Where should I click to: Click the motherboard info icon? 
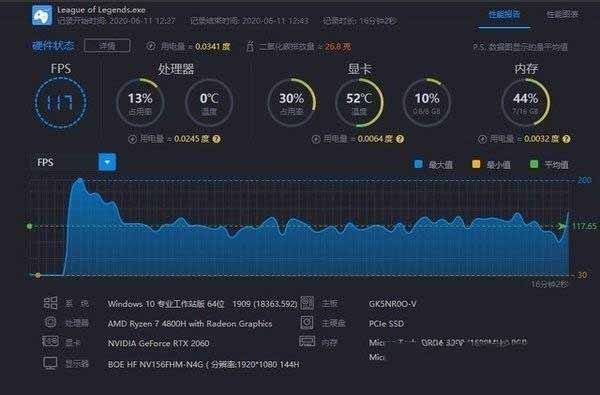coord(307,303)
